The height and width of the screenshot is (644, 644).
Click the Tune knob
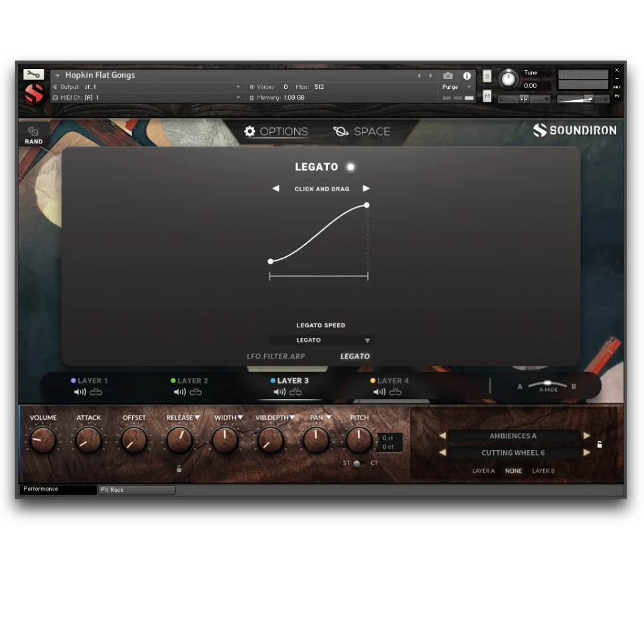coord(508,79)
